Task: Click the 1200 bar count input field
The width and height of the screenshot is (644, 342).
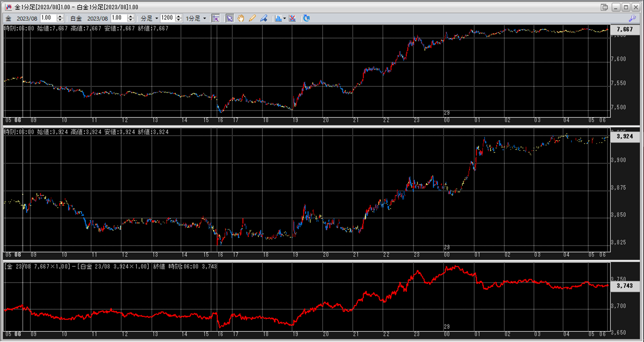Action: tap(167, 18)
